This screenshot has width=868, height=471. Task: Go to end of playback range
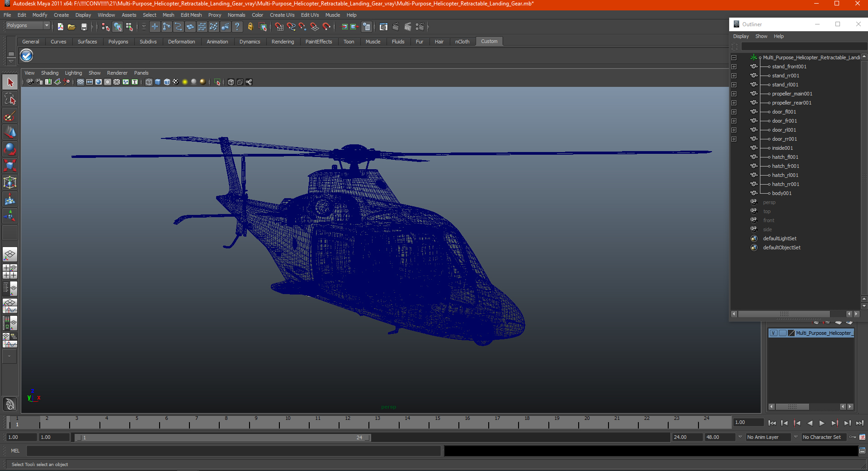tap(859, 423)
